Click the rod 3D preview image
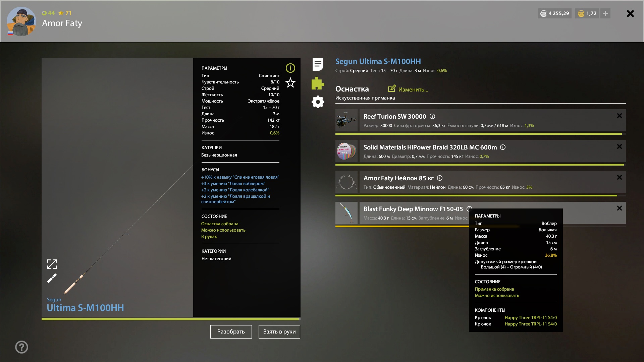Screen dimensions: 644x362 pos(117,187)
